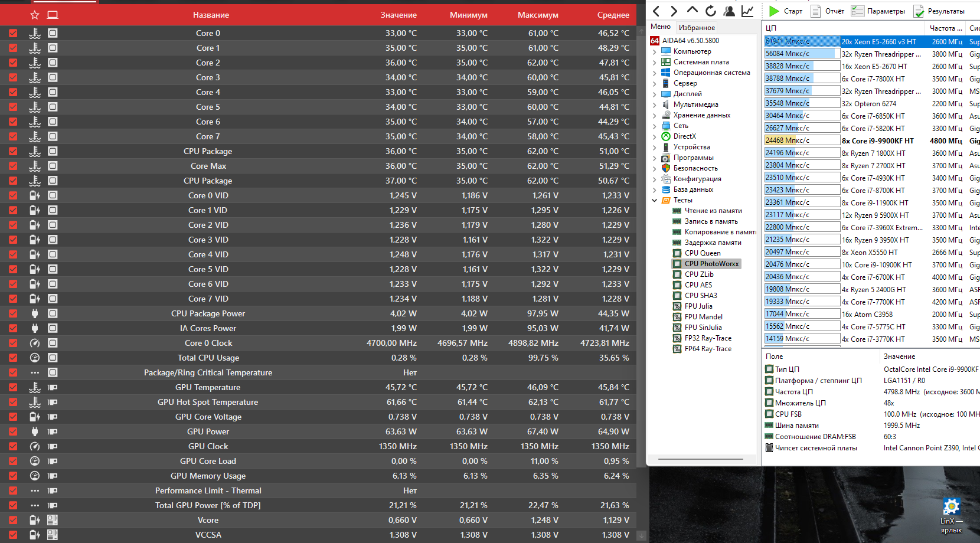
Task: Select the FPU Julia benchmark
Action: click(x=698, y=306)
